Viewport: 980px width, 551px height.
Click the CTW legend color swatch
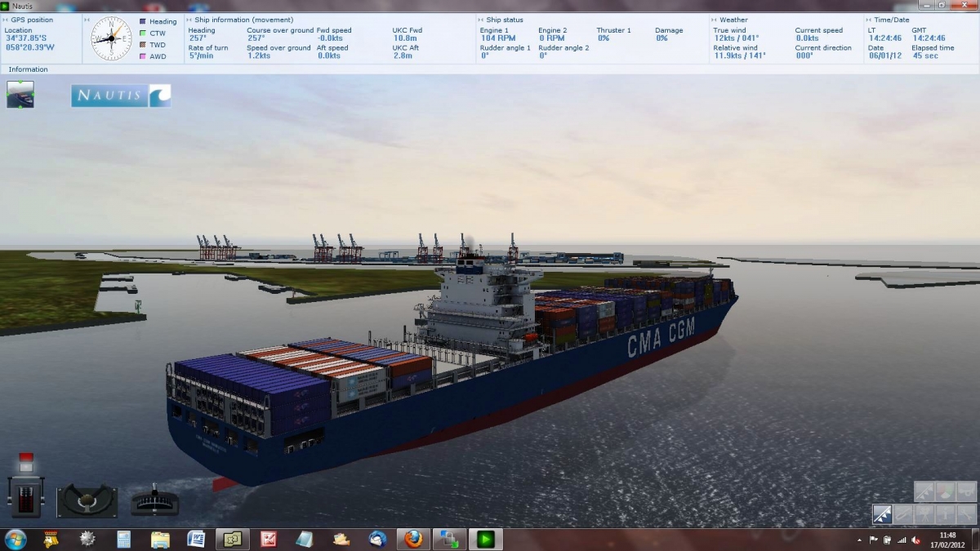click(143, 33)
